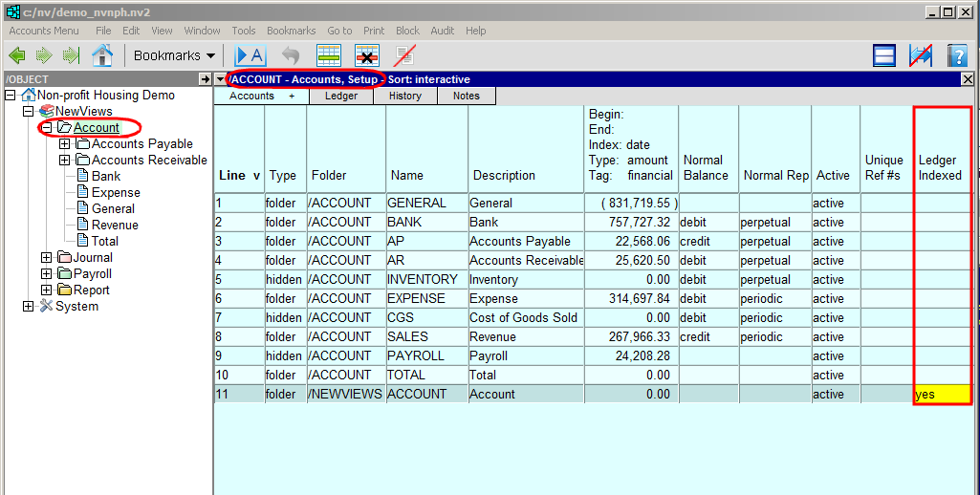Collapse the Account folder node
Image resolution: width=980 pixels, height=495 pixels.
(47, 128)
